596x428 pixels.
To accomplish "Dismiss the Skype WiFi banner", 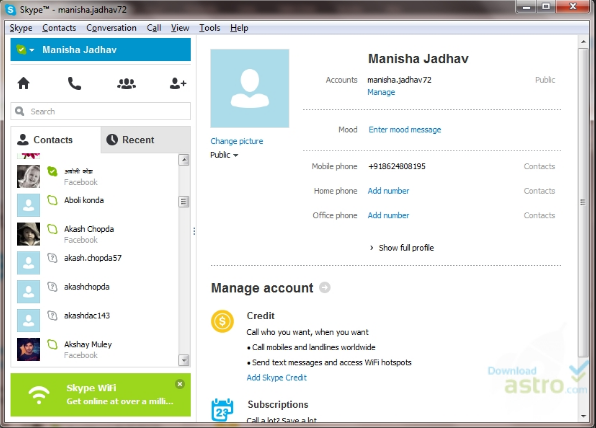I will [180, 384].
